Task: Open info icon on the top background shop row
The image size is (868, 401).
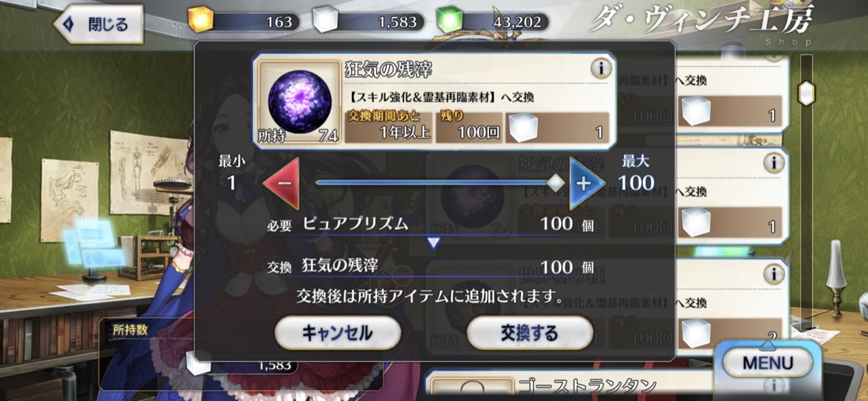Action: pos(774,56)
